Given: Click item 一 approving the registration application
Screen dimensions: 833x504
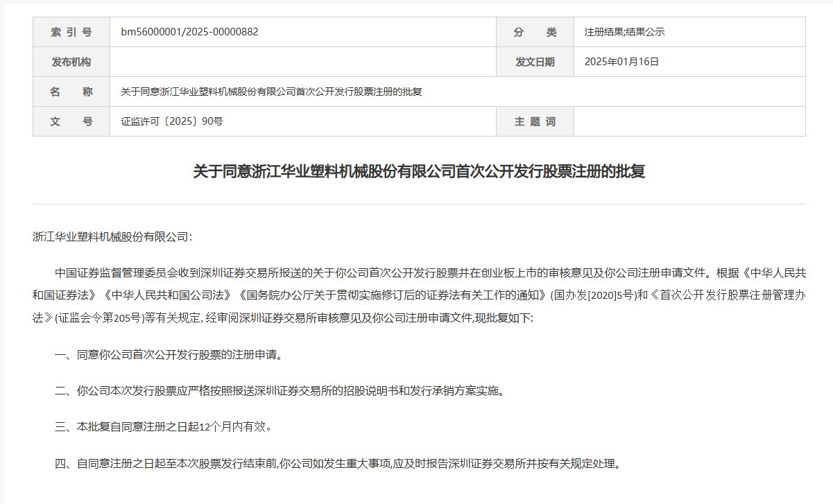Looking at the screenshot, I should [170, 355].
